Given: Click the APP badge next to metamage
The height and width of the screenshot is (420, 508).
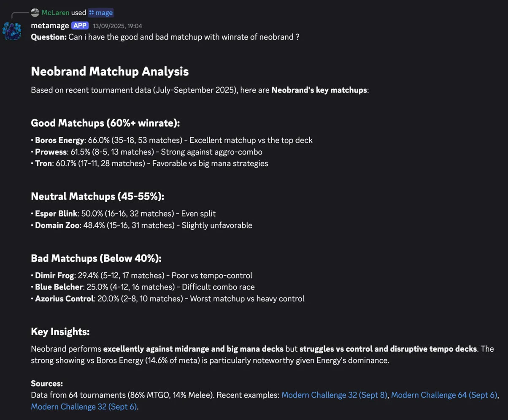Looking at the screenshot, I should coord(79,26).
